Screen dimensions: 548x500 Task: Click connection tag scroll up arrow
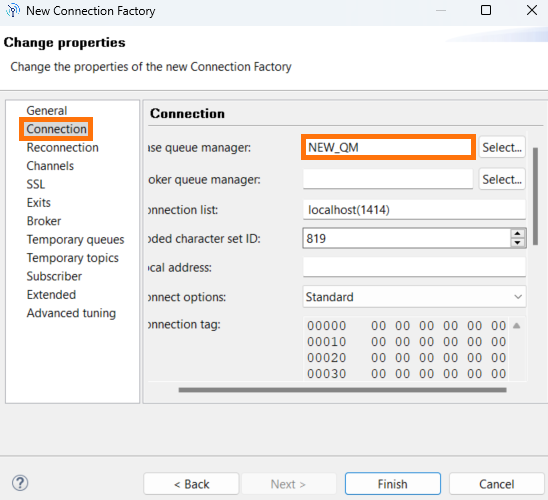click(x=517, y=326)
